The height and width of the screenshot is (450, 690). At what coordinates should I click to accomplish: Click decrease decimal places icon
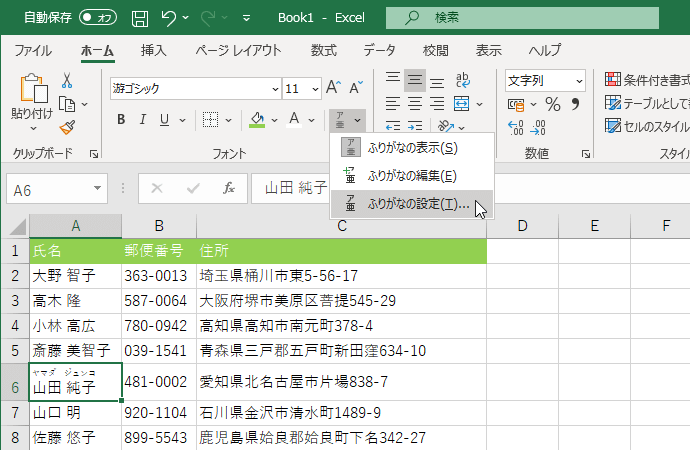point(538,128)
